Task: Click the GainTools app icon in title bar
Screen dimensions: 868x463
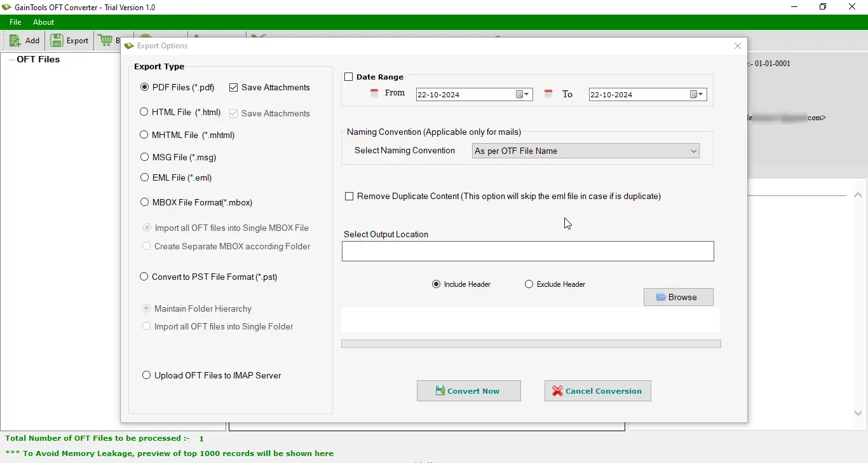Action: [x=7, y=7]
